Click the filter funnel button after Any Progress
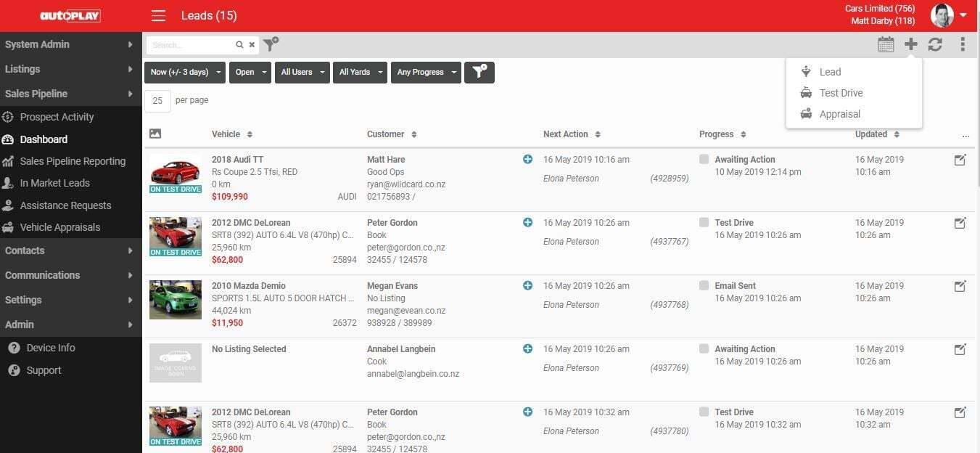Image resolution: width=980 pixels, height=453 pixels. pos(479,72)
